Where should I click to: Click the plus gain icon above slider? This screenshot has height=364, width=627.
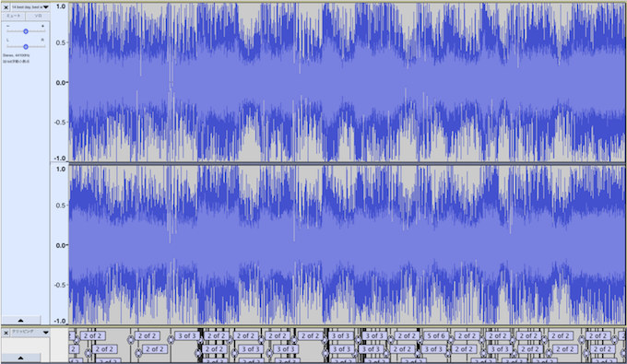point(42,26)
